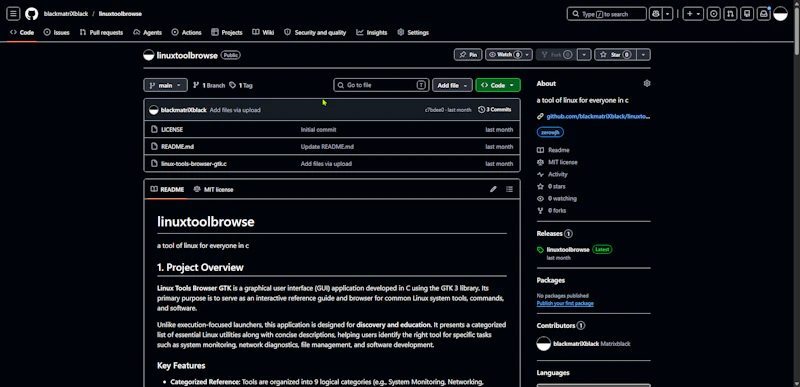Click the release tag icon beside linuxtoolbrowse

pyautogui.click(x=540, y=250)
